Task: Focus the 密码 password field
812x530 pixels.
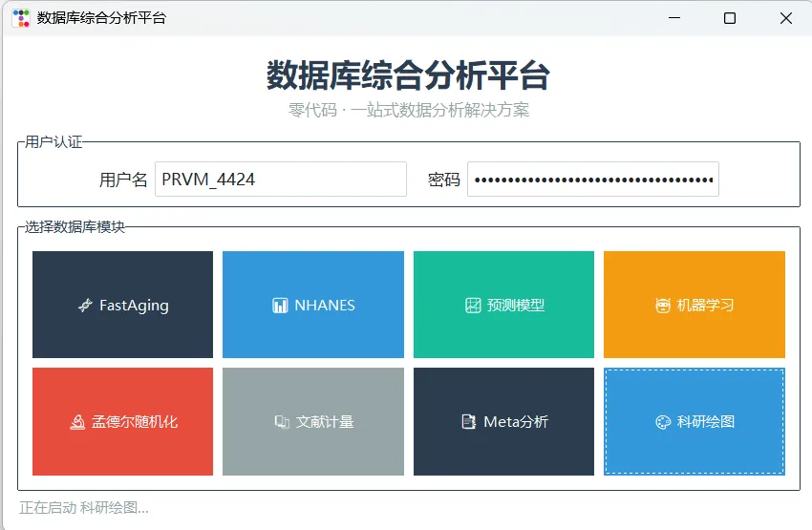Action: pyautogui.click(x=593, y=180)
